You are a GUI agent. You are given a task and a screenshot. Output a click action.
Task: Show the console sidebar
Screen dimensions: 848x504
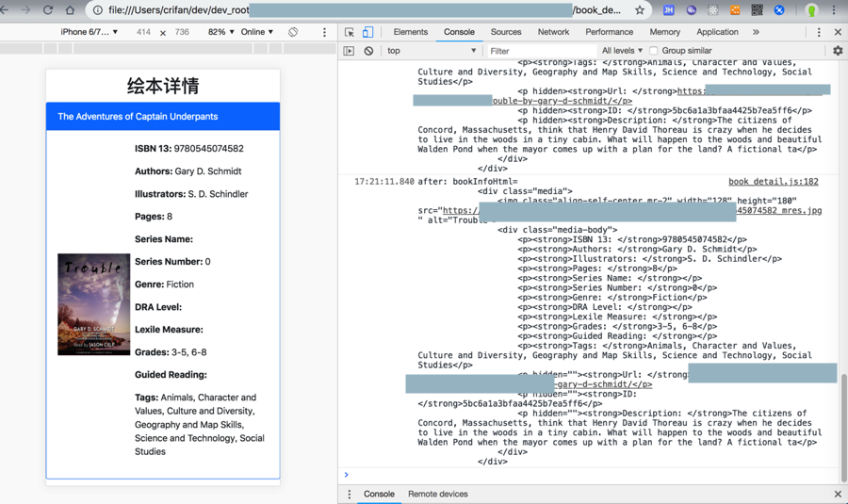(349, 50)
